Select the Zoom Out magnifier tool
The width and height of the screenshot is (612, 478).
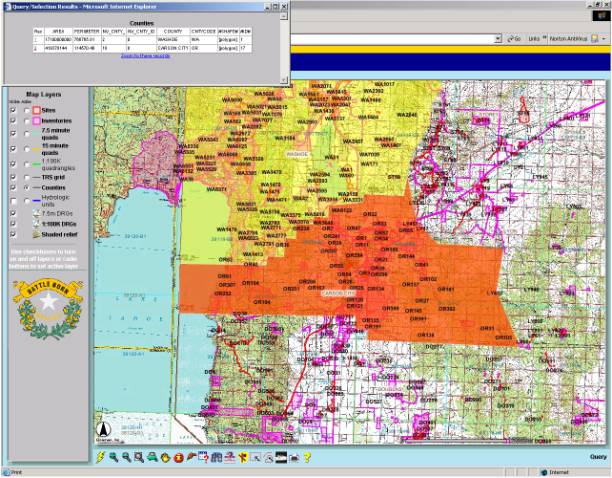[125, 457]
